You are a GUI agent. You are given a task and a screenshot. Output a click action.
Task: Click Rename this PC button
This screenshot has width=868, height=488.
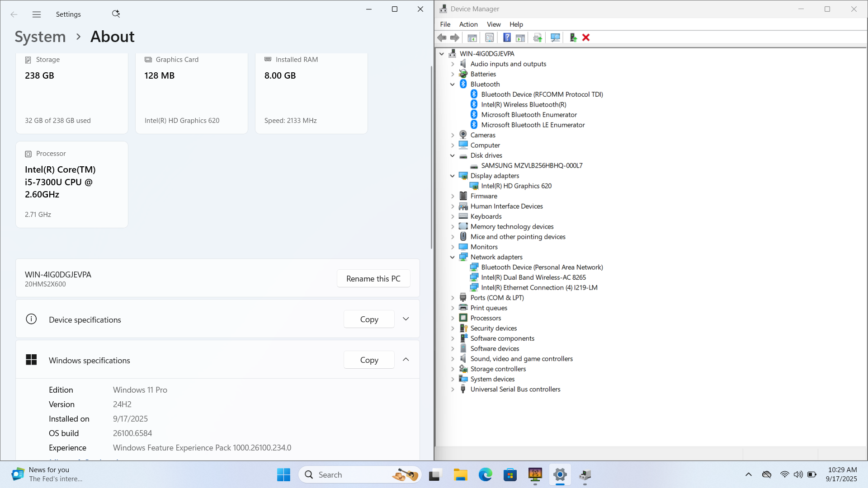coord(373,278)
